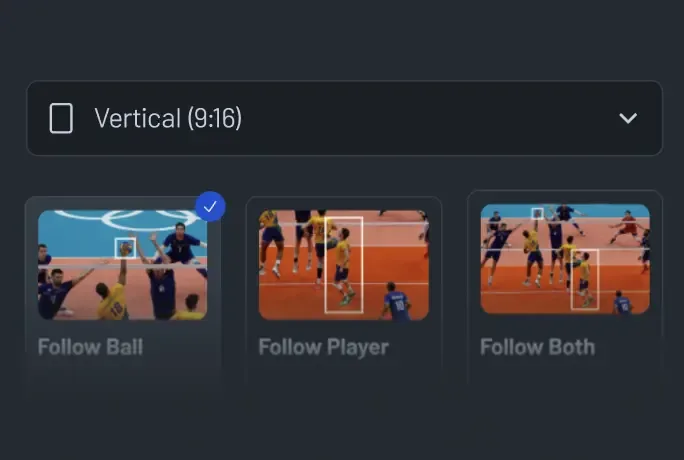Image resolution: width=684 pixels, height=460 pixels.
Task: Click the player tracking rectangle in Follow Both preview
Action: point(585,279)
